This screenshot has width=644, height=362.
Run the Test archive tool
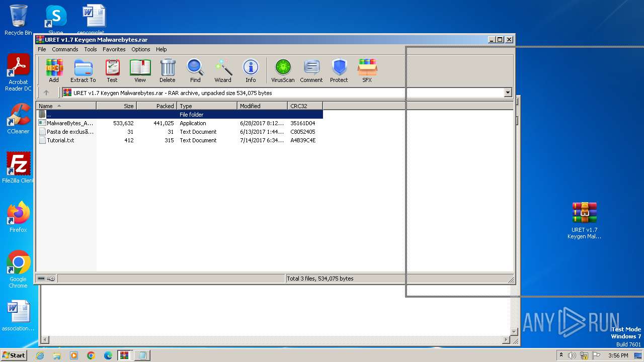[112, 70]
